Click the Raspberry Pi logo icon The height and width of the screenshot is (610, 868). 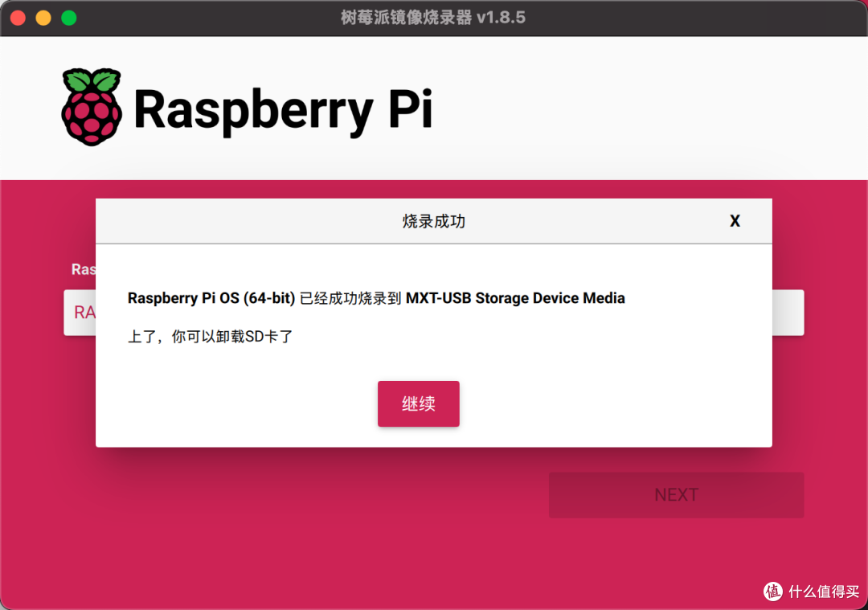(92, 108)
